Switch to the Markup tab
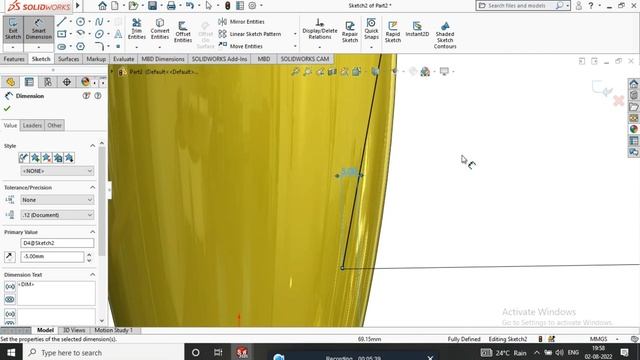 tap(96, 59)
